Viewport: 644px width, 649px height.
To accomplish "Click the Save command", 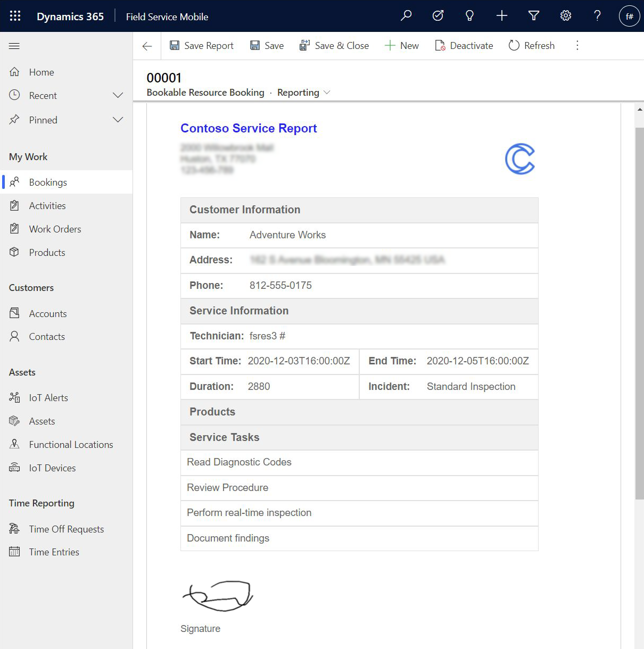I will pos(267,46).
